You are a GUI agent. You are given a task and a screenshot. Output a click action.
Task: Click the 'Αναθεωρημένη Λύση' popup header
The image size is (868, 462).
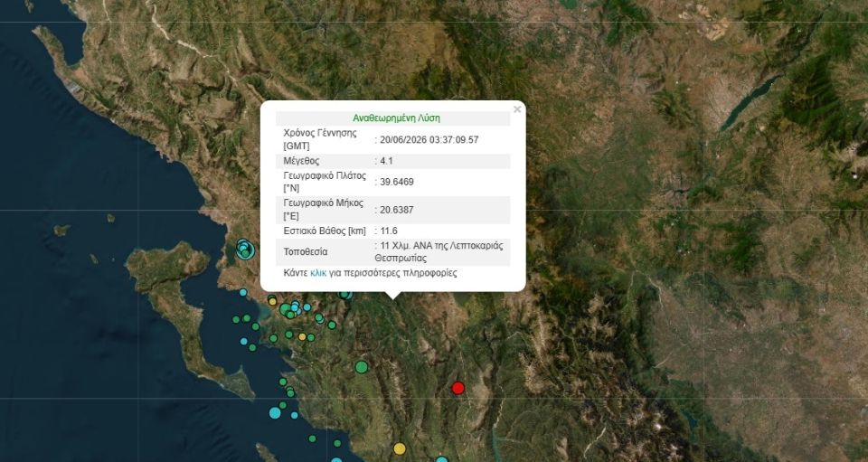point(396,118)
